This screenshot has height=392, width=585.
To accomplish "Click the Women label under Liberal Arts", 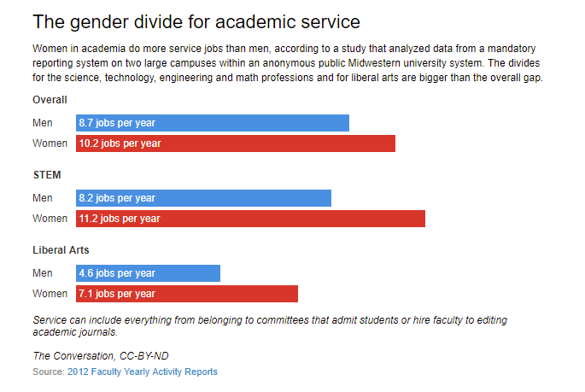I will pyautogui.click(x=50, y=294).
